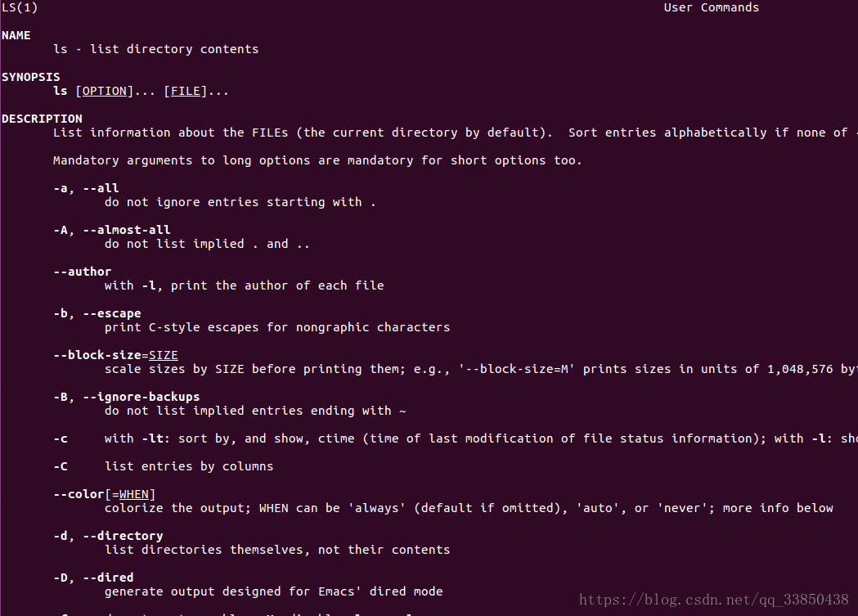Click the line 'ls - list directory contents'
Screen dimensions: 858x616
tap(156, 49)
